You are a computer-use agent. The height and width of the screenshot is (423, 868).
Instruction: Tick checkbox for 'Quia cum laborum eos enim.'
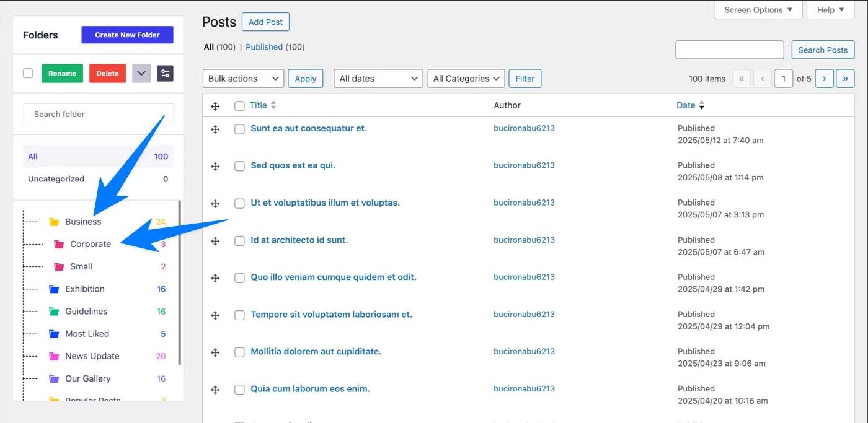[x=239, y=389]
